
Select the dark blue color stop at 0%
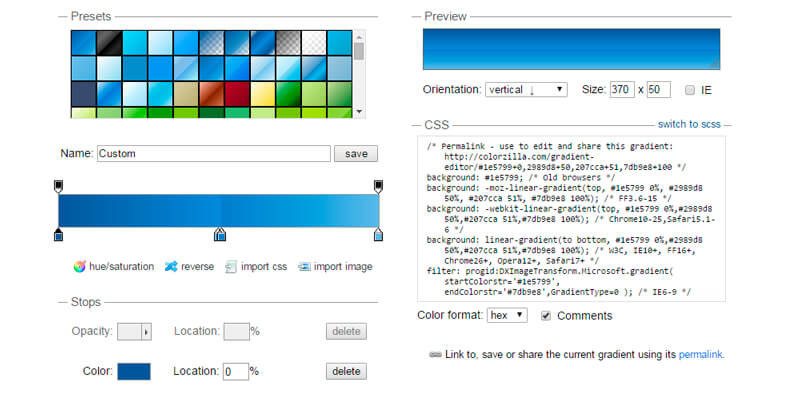pyautogui.click(x=58, y=235)
